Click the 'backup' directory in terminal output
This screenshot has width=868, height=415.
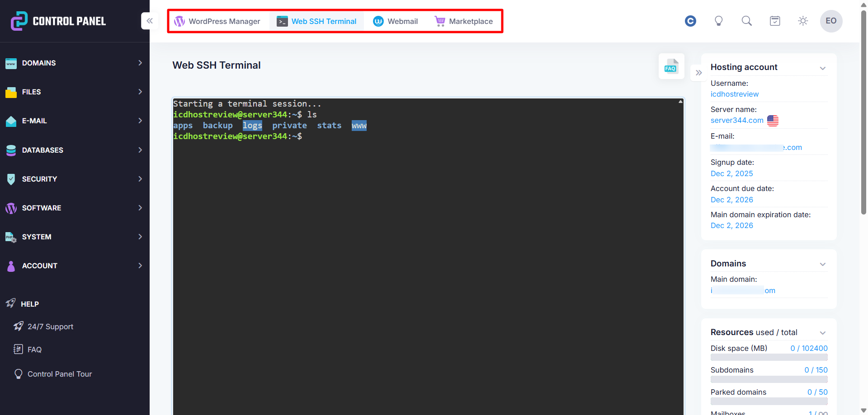pyautogui.click(x=217, y=126)
